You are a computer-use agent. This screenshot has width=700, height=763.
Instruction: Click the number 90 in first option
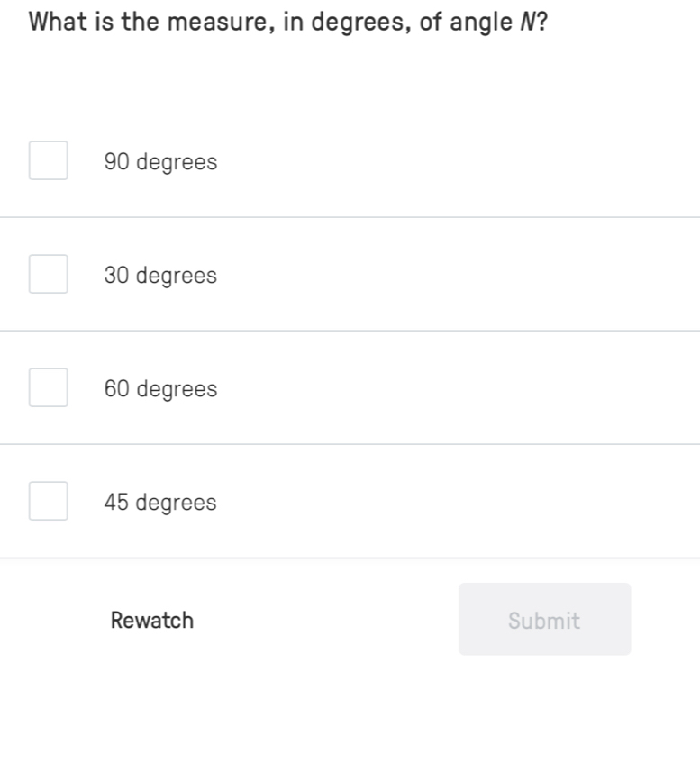point(116,162)
